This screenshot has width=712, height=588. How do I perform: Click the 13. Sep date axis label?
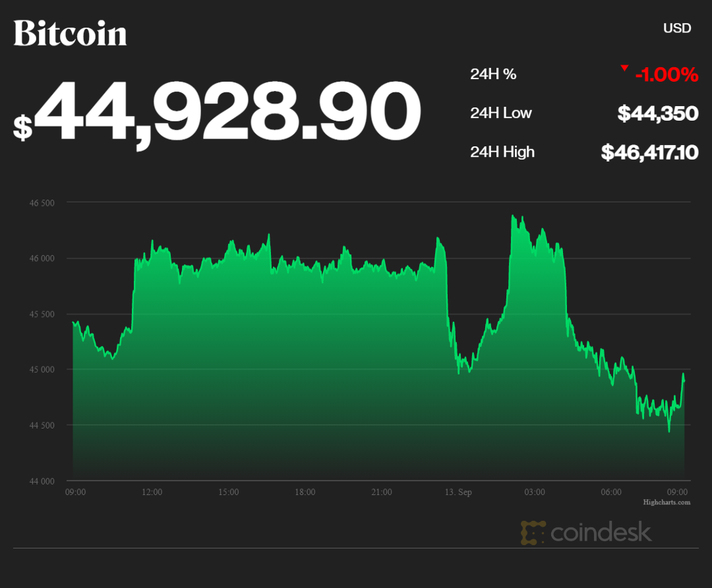point(458,492)
